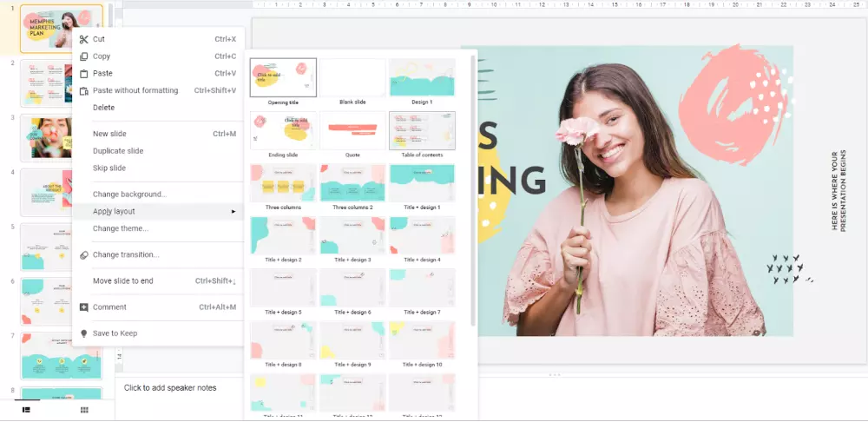Apply the Quote layout

352,130
